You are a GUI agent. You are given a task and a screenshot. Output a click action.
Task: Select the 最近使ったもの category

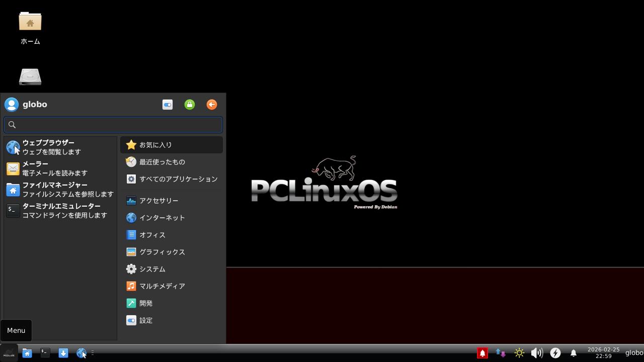[x=162, y=162]
